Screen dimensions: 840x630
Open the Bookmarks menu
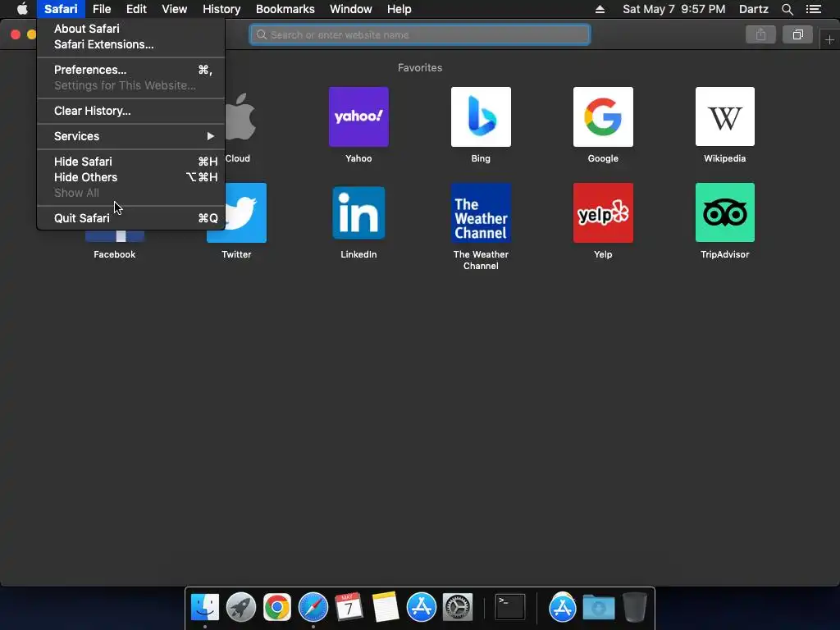click(285, 9)
